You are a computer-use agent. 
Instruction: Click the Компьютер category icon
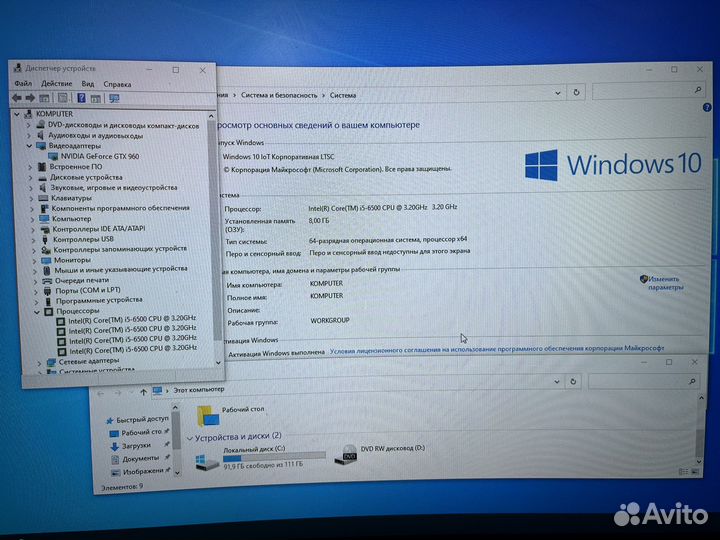(44, 219)
